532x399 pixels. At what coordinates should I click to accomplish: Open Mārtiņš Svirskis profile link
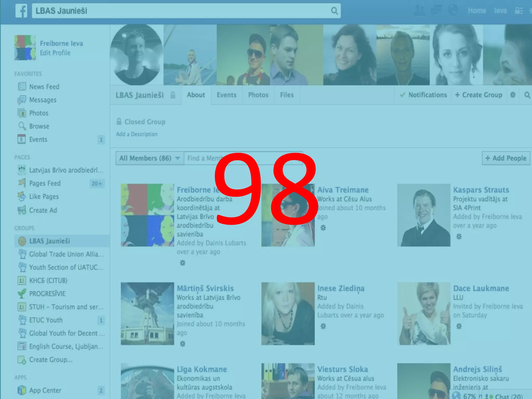(205, 288)
